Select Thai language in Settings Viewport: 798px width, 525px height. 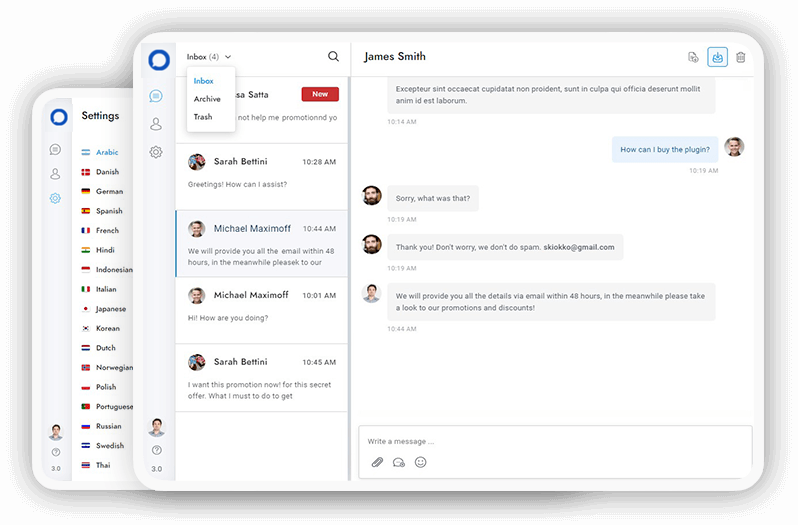point(96,465)
